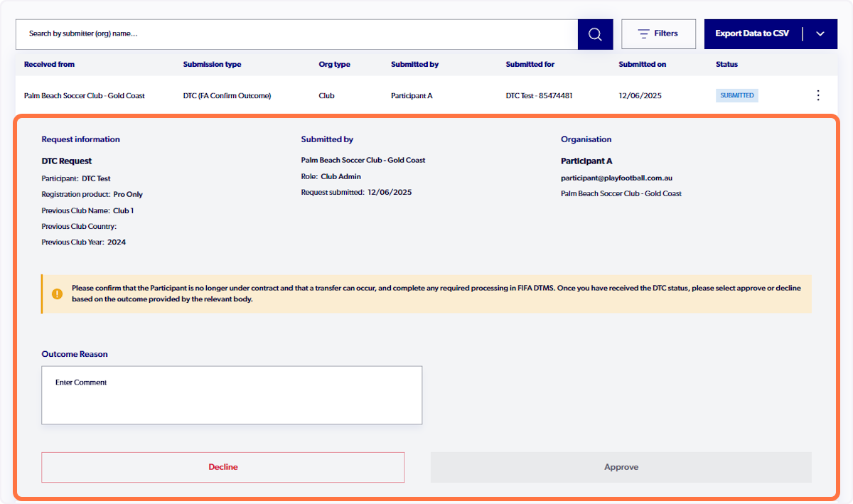Click the Submitted for column header
The height and width of the screenshot is (504, 853).
coord(530,64)
